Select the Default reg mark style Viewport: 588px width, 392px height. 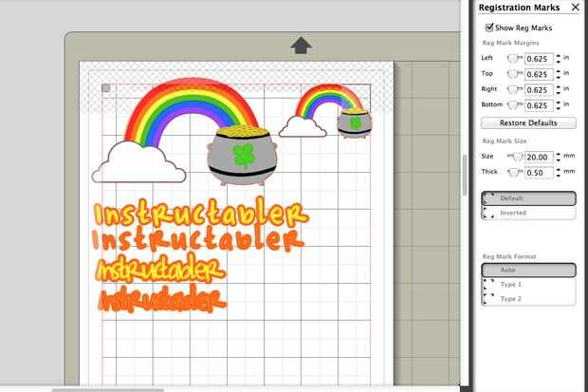pyautogui.click(x=528, y=198)
